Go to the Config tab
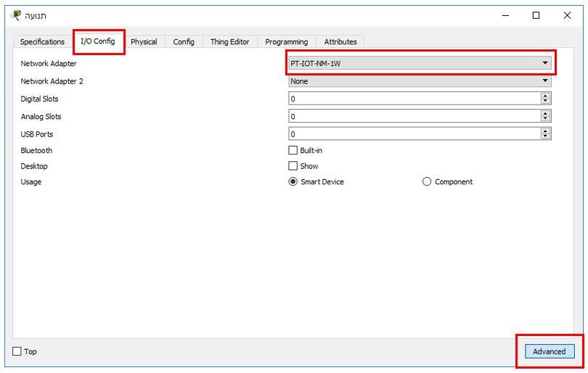The height and width of the screenshot is (373, 588). (183, 42)
